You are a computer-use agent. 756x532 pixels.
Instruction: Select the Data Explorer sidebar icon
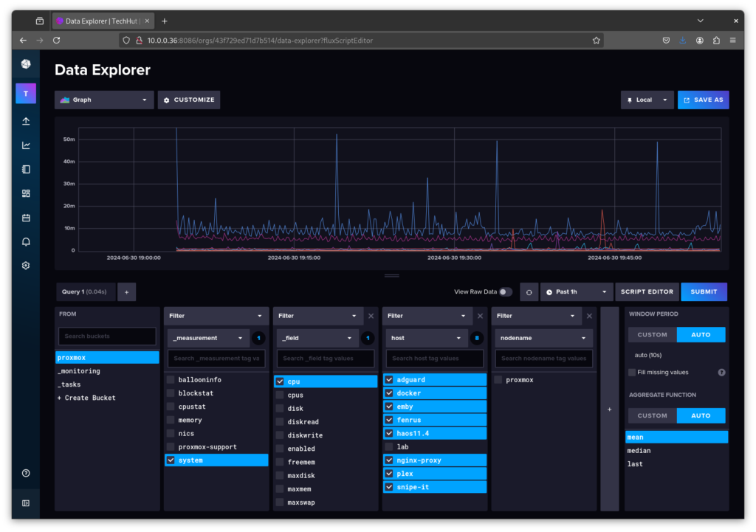pyautogui.click(x=26, y=145)
